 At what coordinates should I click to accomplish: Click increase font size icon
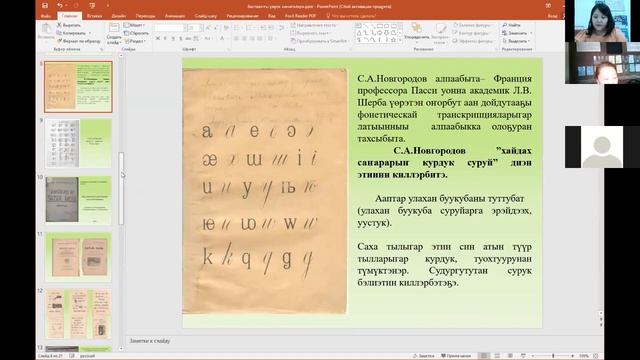click(208, 28)
